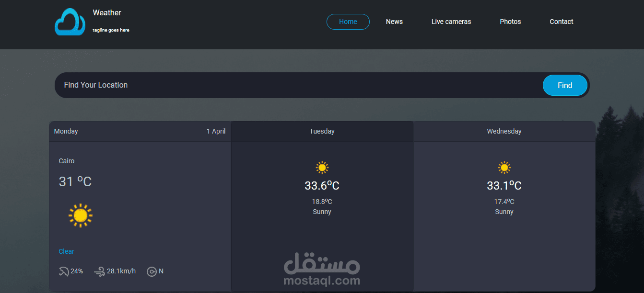The height and width of the screenshot is (293, 644).
Task: Click the mostaql.com watermark logo
Action: click(x=322, y=268)
